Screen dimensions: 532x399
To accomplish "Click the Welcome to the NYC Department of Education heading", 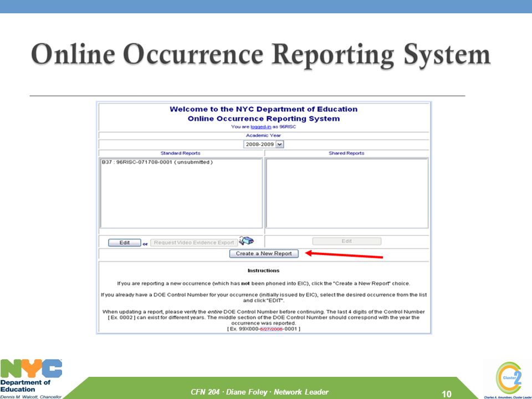I will (x=263, y=109).
